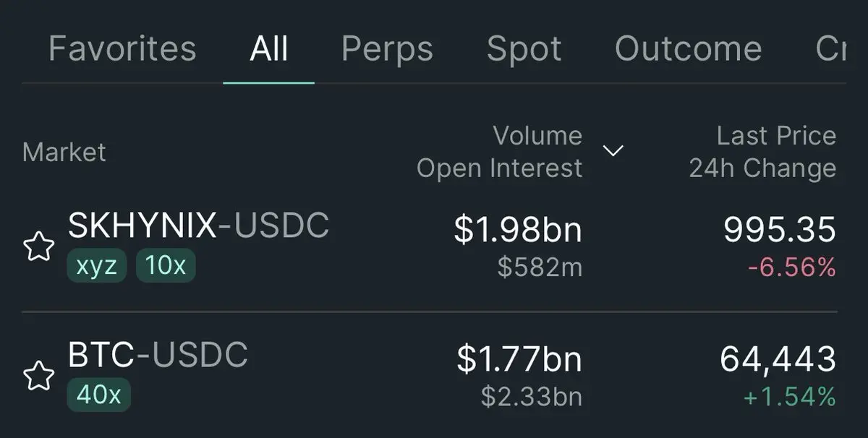
Task: Switch to the Favorites tab
Action: point(122,49)
